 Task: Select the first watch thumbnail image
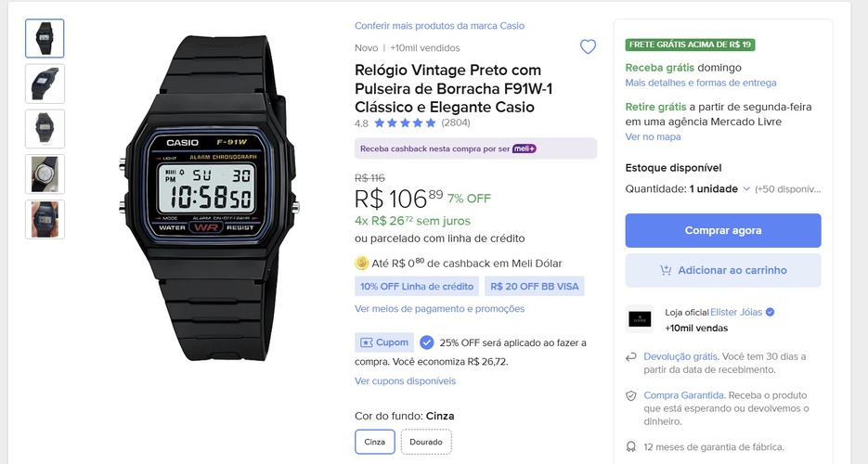click(45, 39)
